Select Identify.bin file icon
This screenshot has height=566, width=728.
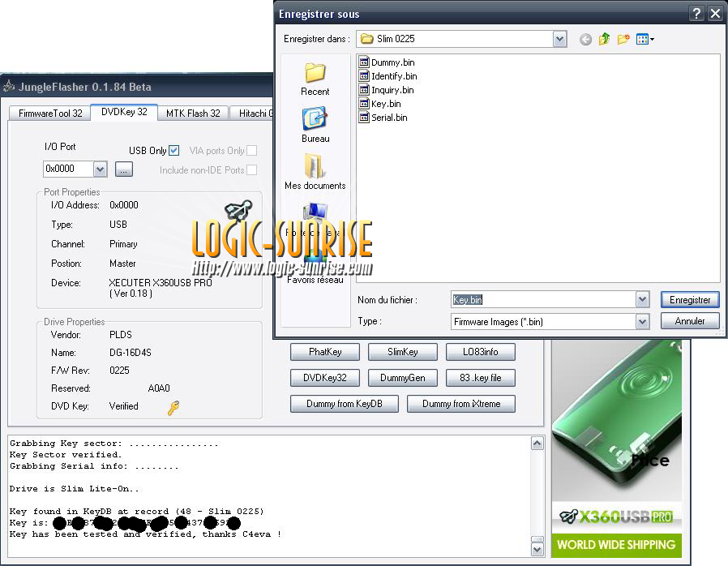coord(365,76)
